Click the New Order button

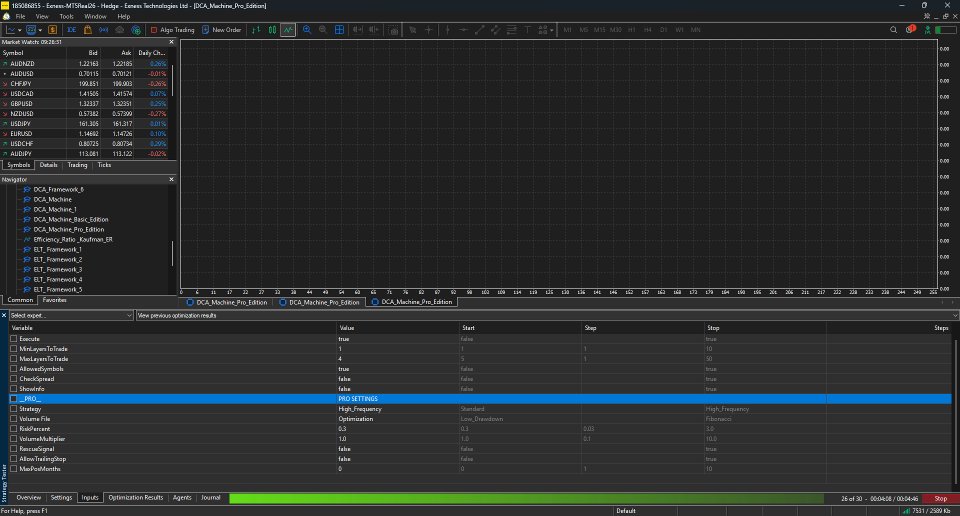(x=221, y=29)
